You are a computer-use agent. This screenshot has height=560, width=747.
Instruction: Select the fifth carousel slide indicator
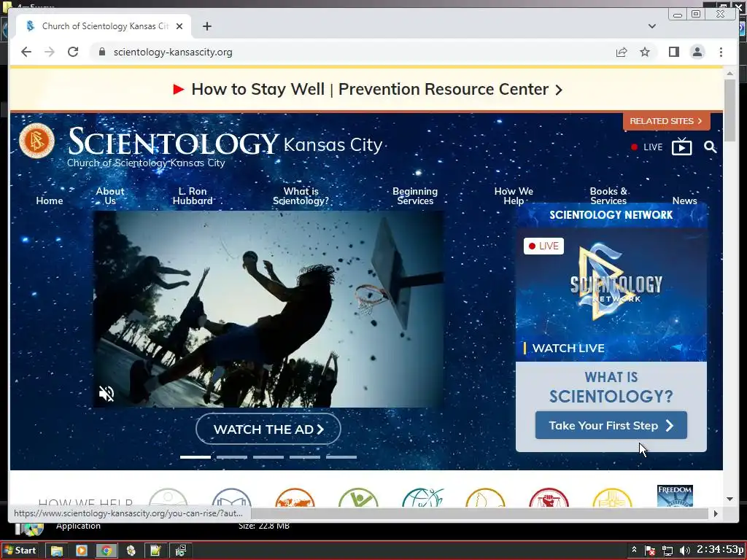click(x=341, y=457)
